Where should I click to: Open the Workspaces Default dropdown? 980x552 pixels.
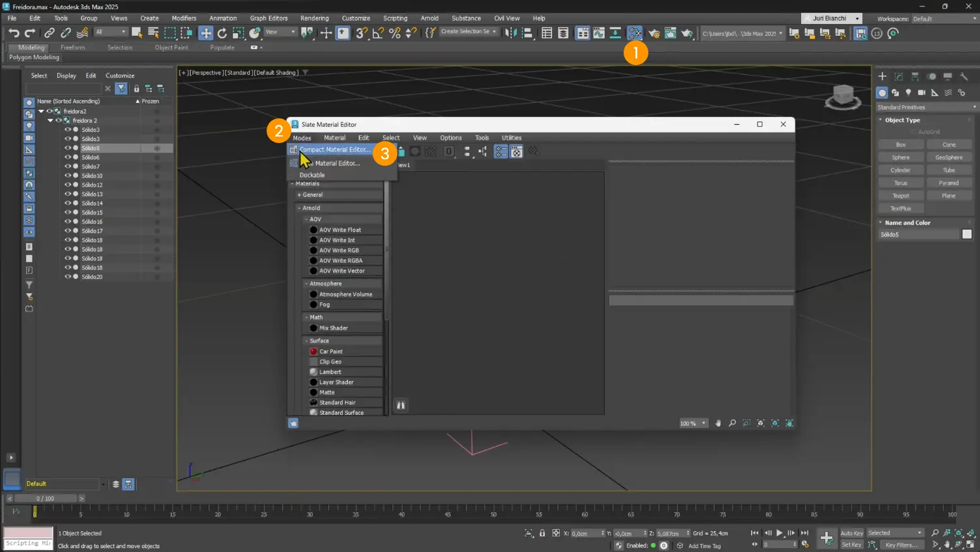point(944,19)
